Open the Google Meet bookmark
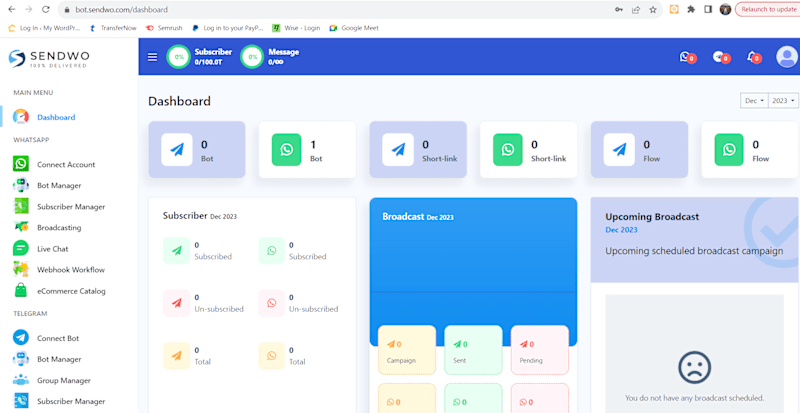Image resolution: width=800 pixels, height=413 pixels. 354,28
